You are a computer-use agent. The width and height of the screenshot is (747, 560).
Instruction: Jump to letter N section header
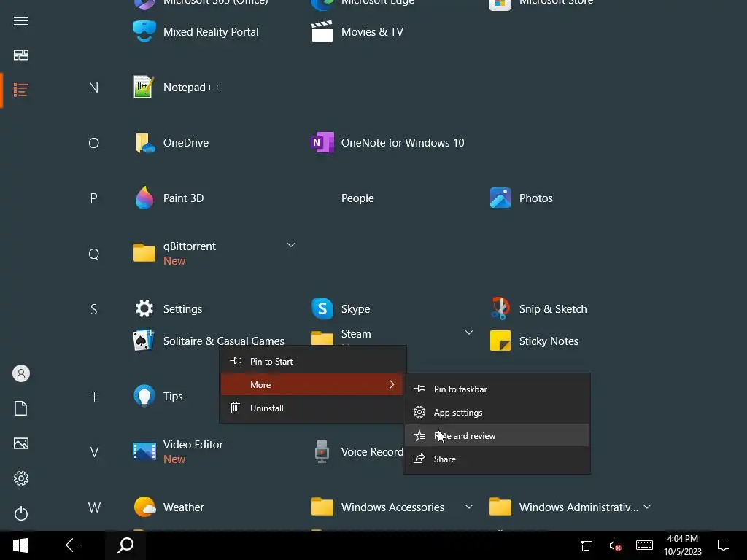(x=93, y=87)
